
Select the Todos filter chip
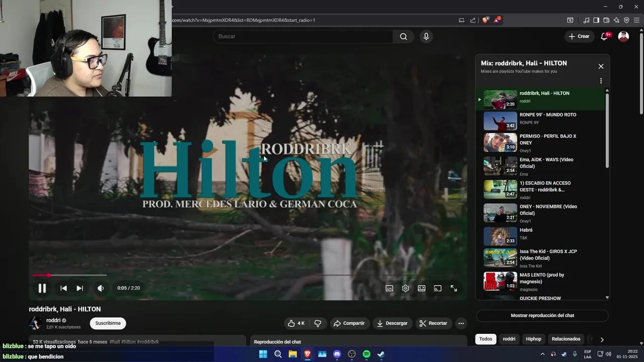pos(486,339)
